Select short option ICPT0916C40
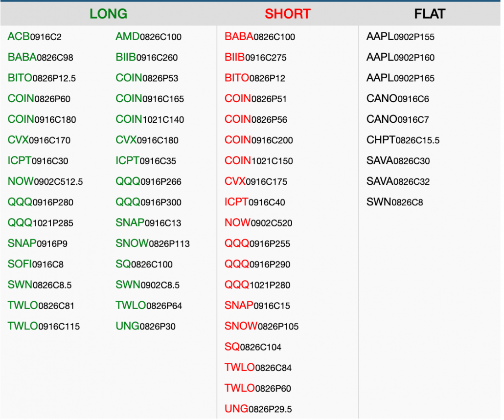The height and width of the screenshot is (420, 504). tap(254, 202)
